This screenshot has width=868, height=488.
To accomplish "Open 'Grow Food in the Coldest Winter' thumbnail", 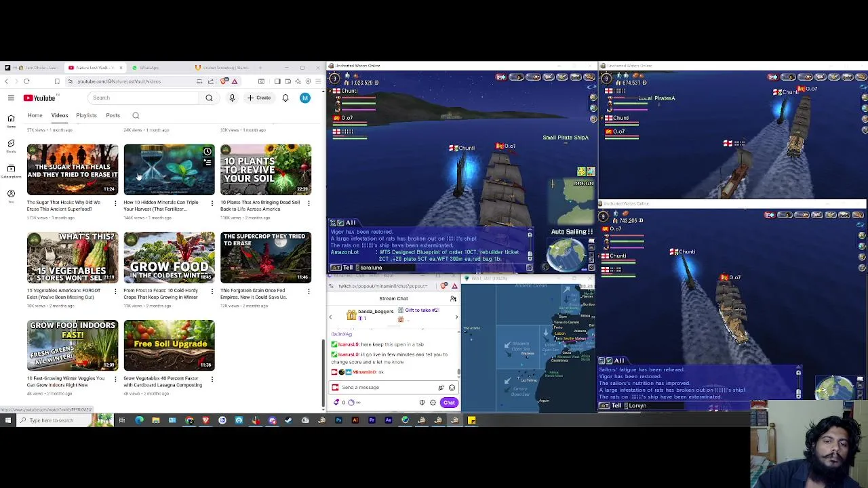I will 169,258.
